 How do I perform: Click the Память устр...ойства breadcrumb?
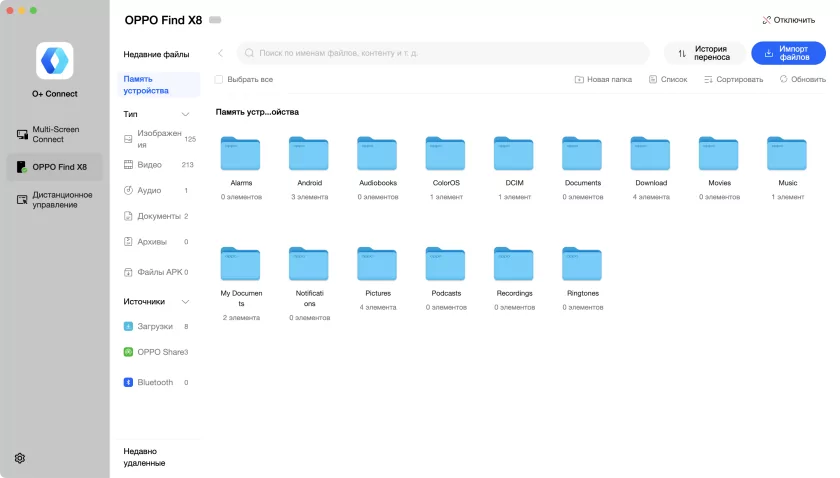point(257,112)
